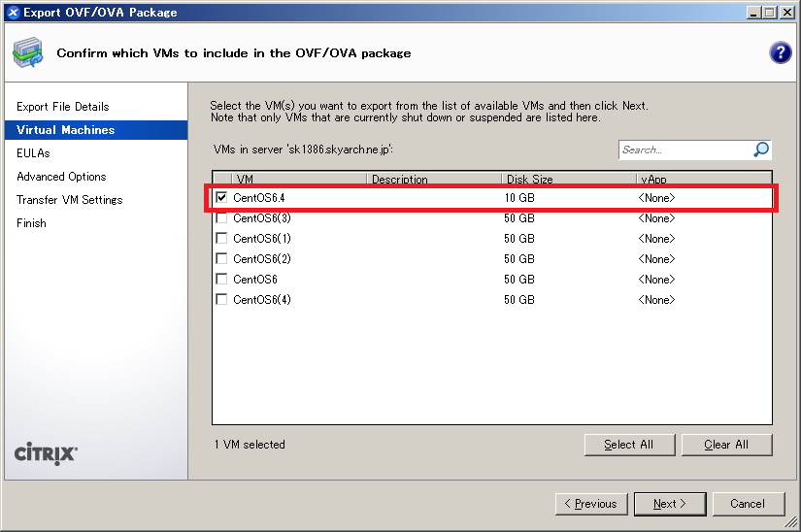Close the Export OVF/OVA window
The image size is (801, 532).
click(787, 13)
